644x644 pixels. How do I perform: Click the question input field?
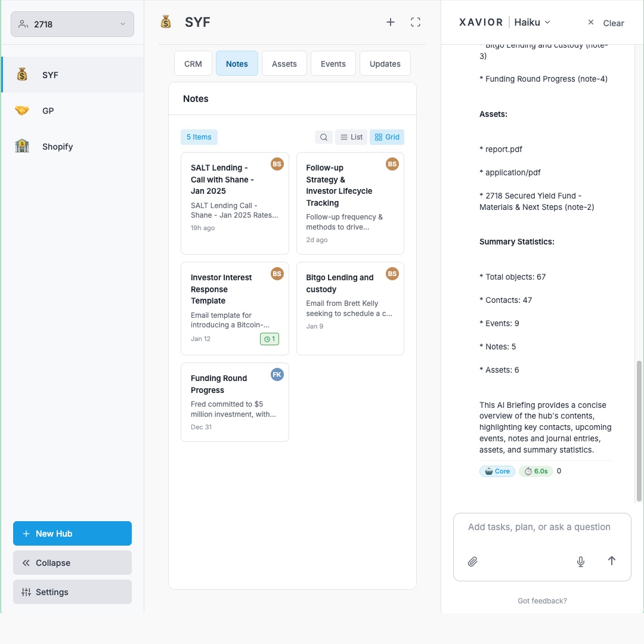tap(541, 527)
